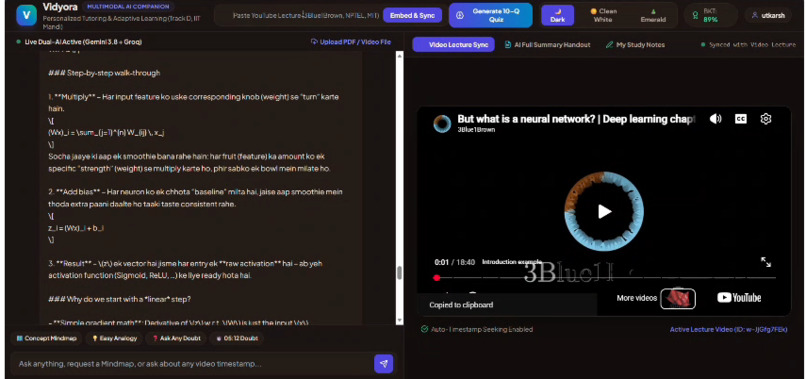806x379 pixels.
Task: Click Auto-Timestamp Seeking Enabled indicator
Action: point(477,329)
